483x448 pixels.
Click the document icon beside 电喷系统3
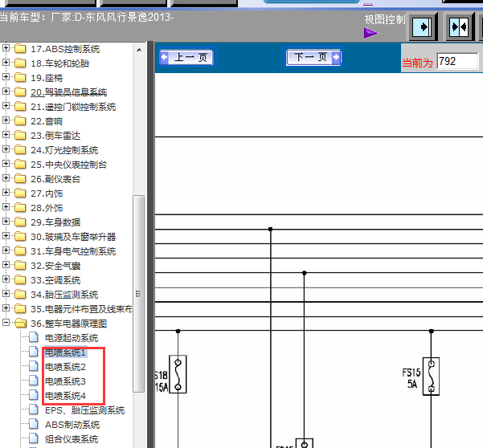click(33, 381)
